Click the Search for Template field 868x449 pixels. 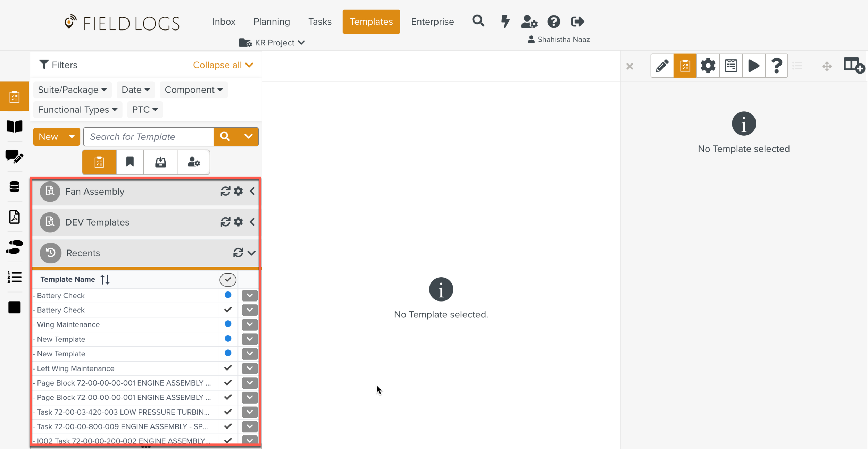pos(149,137)
